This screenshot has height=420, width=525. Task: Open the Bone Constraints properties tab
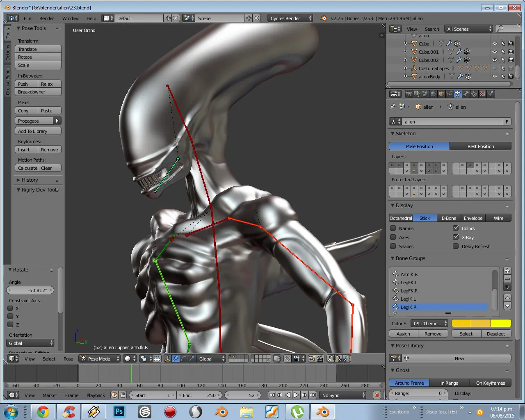click(474, 94)
